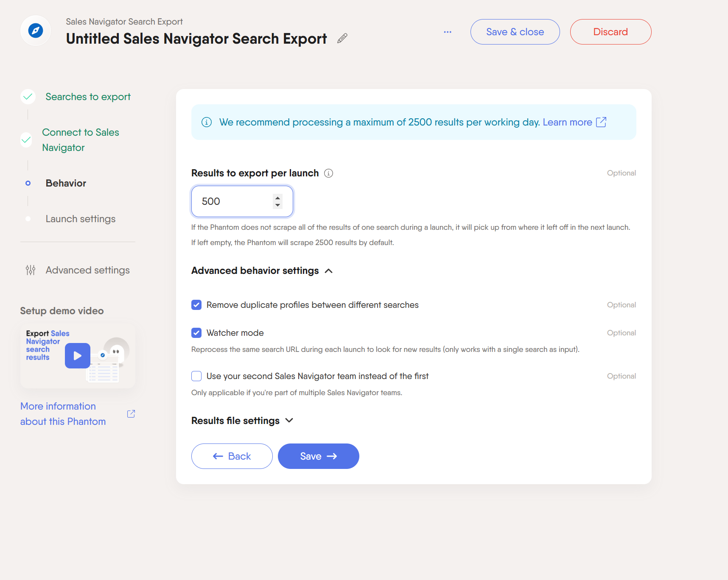This screenshot has height=580, width=728.
Task: Open the Launch settings step
Action: click(81, 219)
